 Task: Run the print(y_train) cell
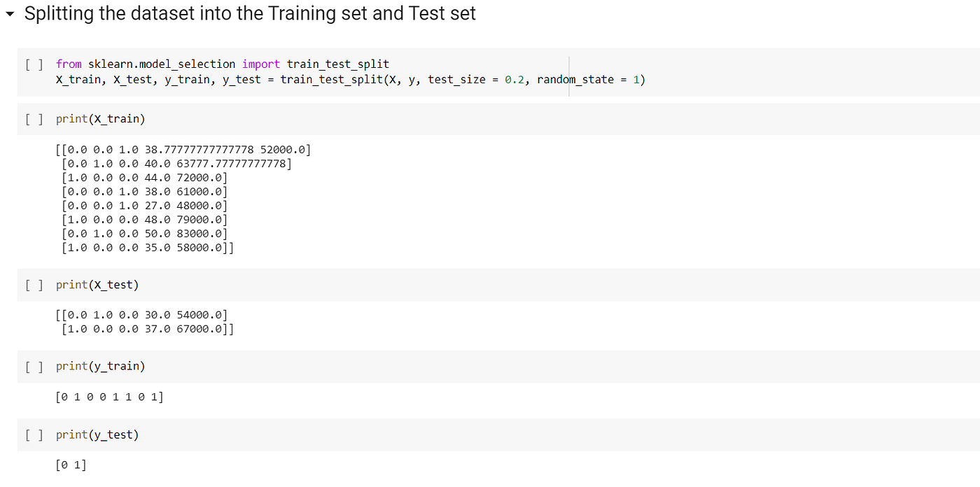34,367
